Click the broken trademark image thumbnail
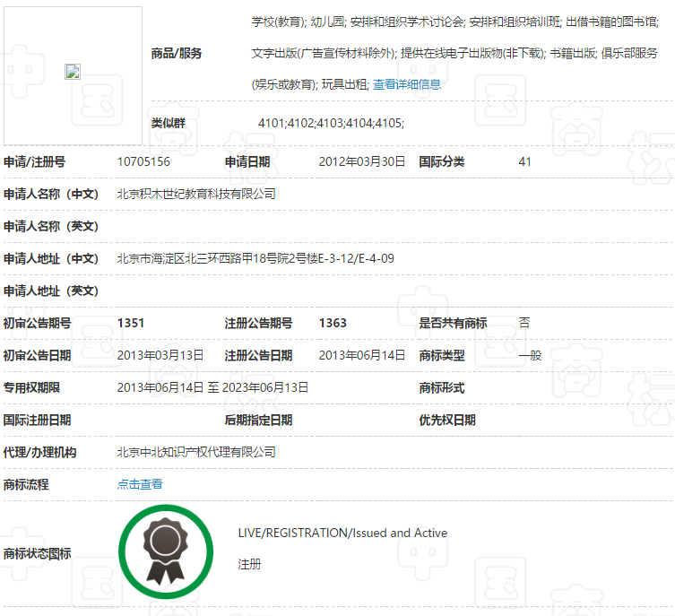The width and height of the screenshot is (675, 616). pyautogui.click(x=73, y=73)
